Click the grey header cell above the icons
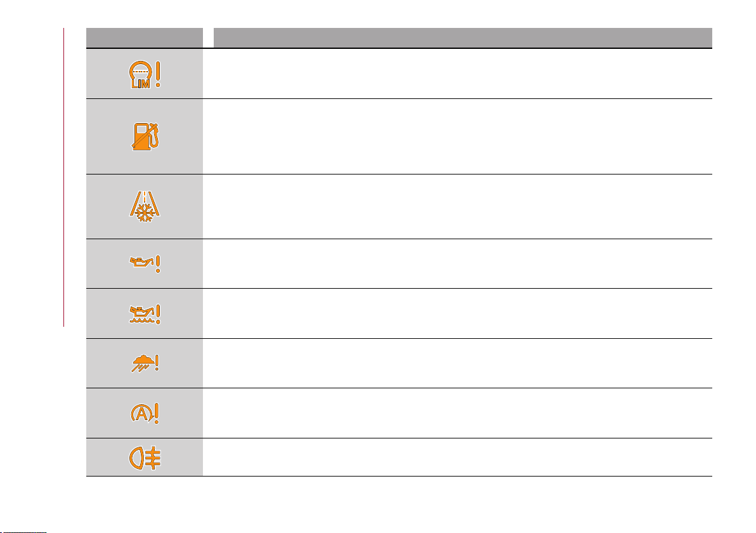Viewport: 756px width, 533px height. (145, 37)
